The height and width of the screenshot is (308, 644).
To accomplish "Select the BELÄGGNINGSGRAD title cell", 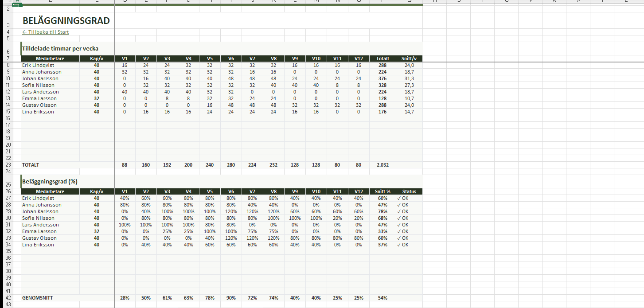I will click(x=66, y=21).
